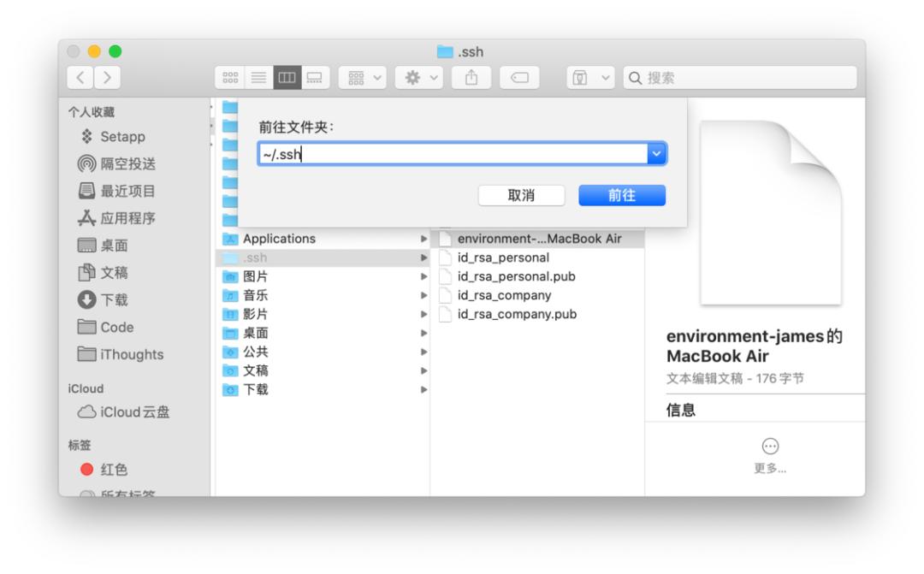
Task: Switch to list view
Action: [x=258, y=78]
